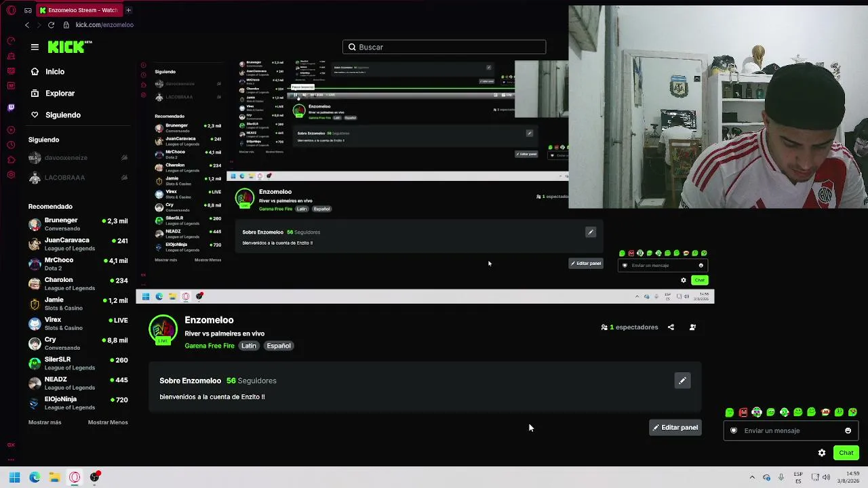Open Jamie's Slots & Casino channel
Screen dimensions: 868x488
point(78,304)
